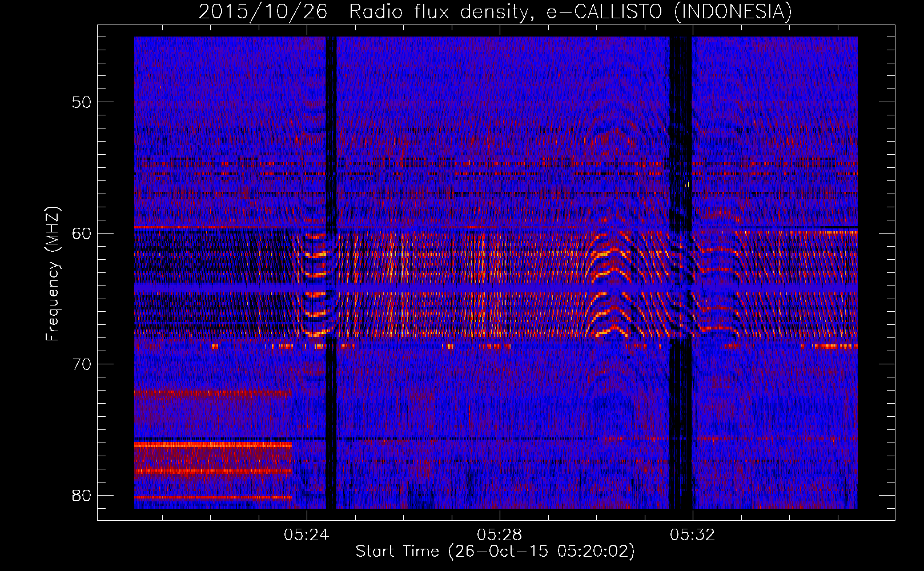Click the 'Start Time (26-Oct-15 05:20:02)' axis label
Viewport: 924px width, 571px height.
click(x=495, y=552)
